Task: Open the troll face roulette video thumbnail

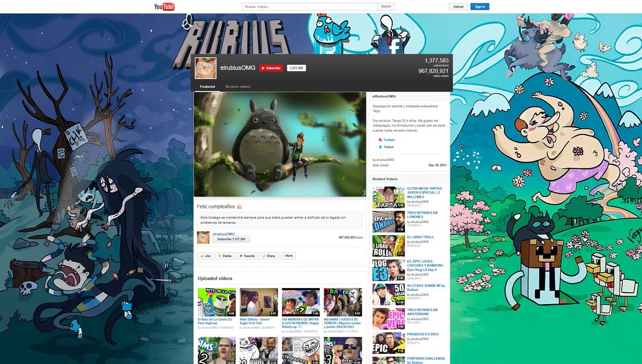Action: click(301, 350)
